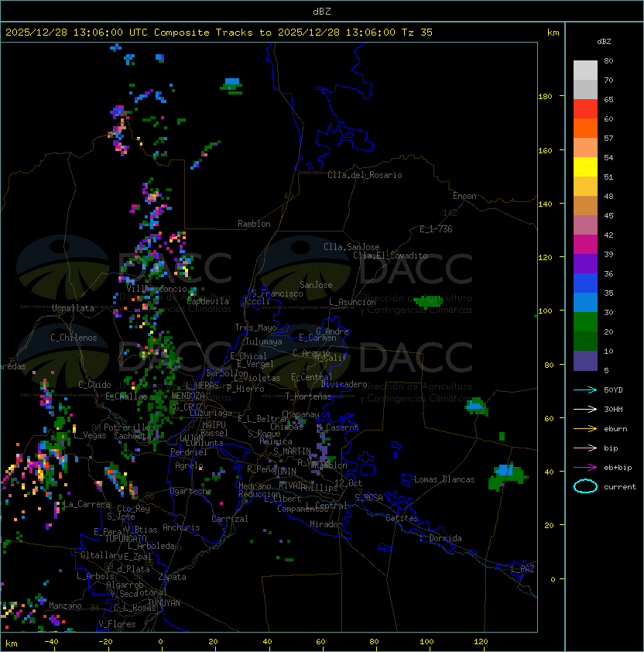Click the L_PAZ place label

pos(522,569)
